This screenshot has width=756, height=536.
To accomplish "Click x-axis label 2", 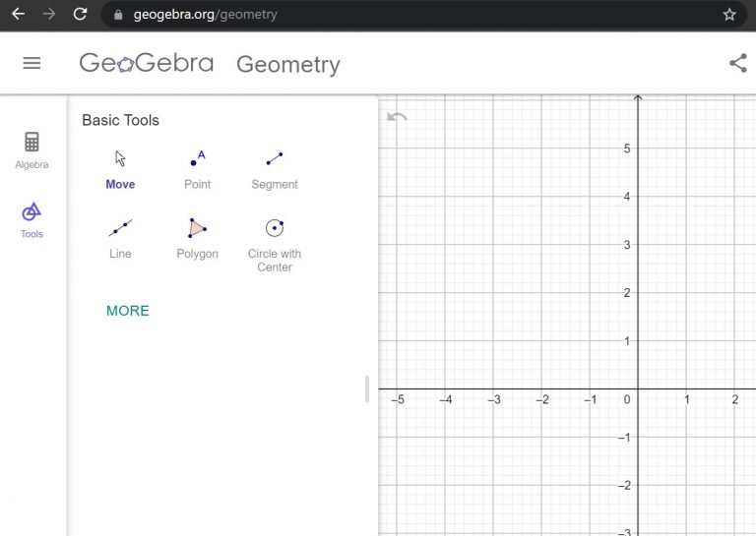I will (734, 399).
